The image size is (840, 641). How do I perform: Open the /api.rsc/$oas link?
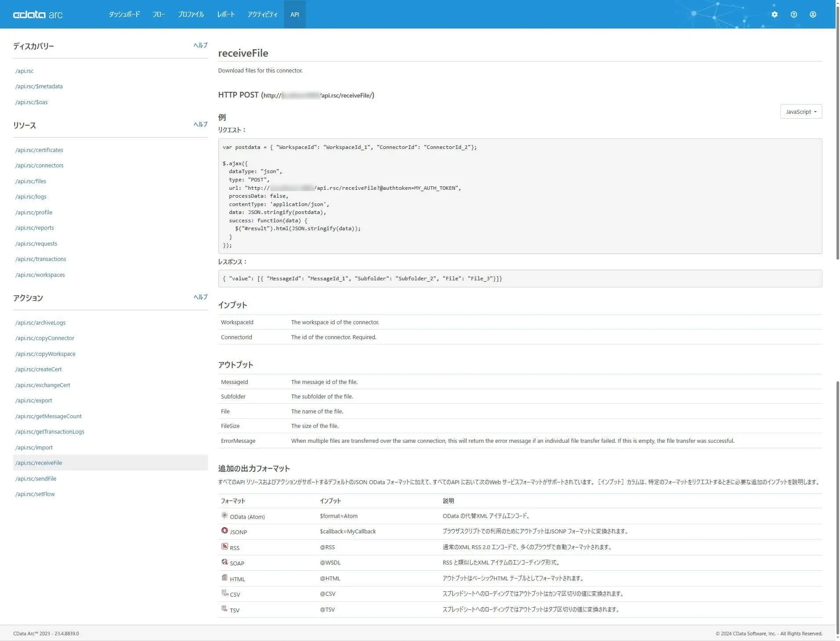[x=32, y=102]
